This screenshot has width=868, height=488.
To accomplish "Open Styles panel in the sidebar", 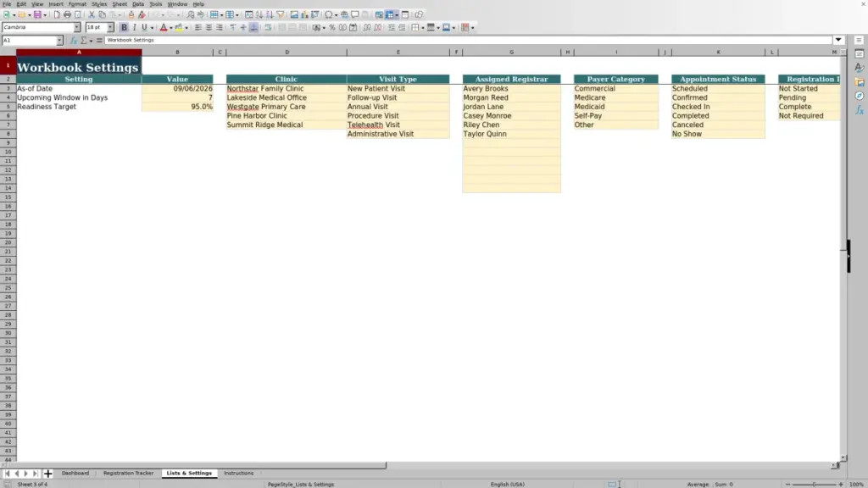I will (859, 68).
